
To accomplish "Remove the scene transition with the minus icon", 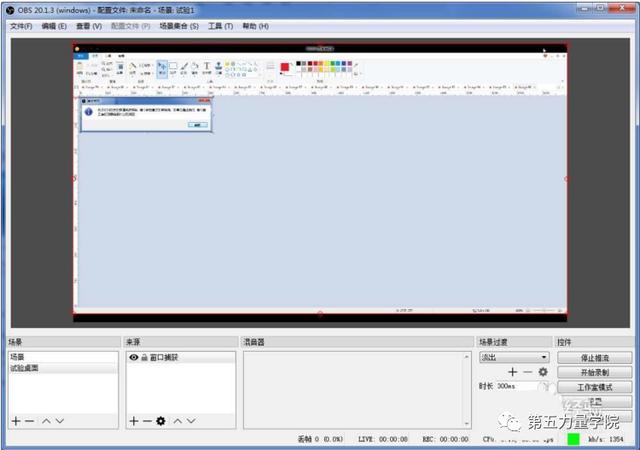I will [x=528, y=372].
